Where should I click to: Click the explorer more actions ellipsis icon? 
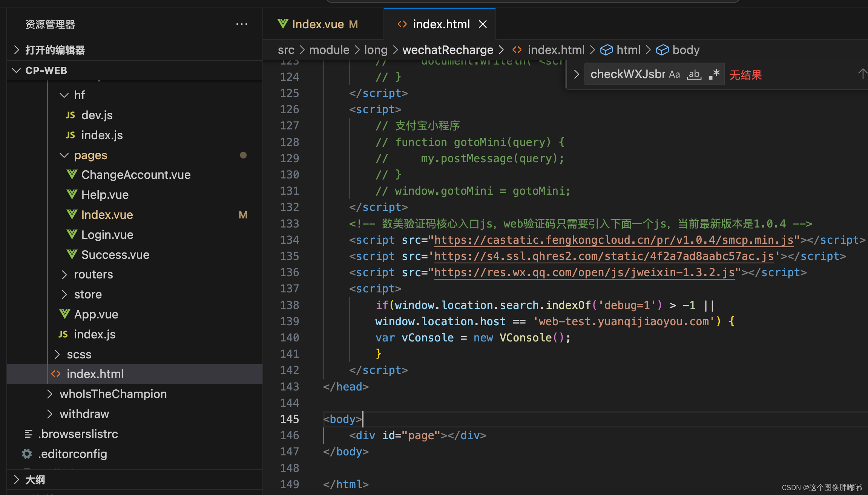click(242, 25)
